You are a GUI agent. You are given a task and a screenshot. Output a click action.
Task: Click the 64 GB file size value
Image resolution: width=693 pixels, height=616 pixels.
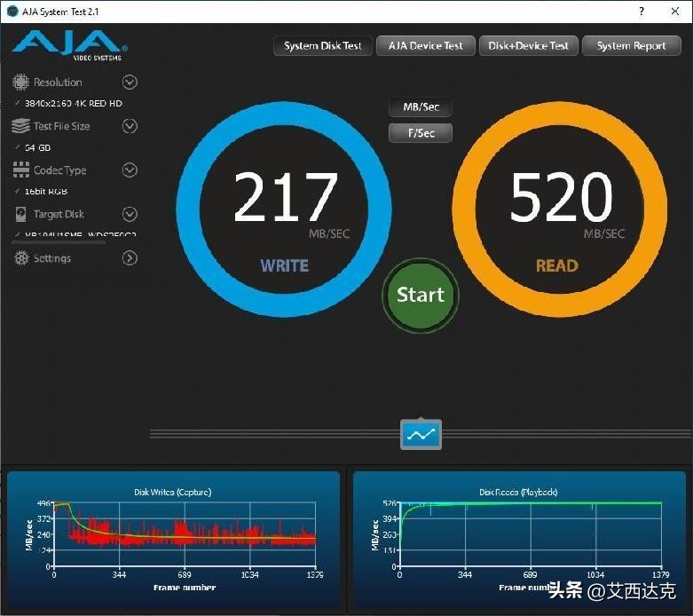click(x=37, y=147)
